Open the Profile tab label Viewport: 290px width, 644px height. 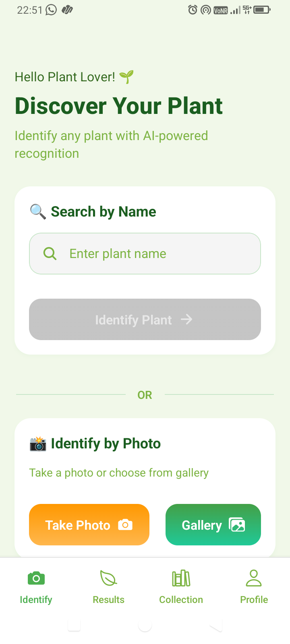254,600
